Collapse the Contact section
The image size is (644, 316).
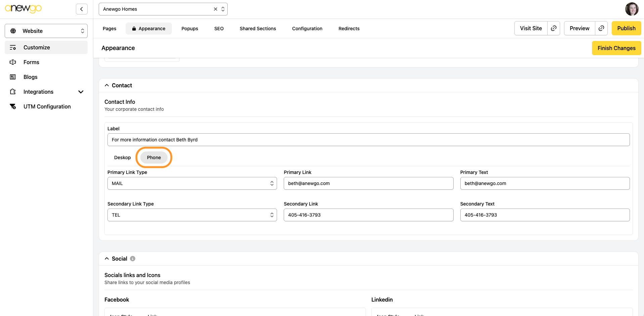(107, 85)
